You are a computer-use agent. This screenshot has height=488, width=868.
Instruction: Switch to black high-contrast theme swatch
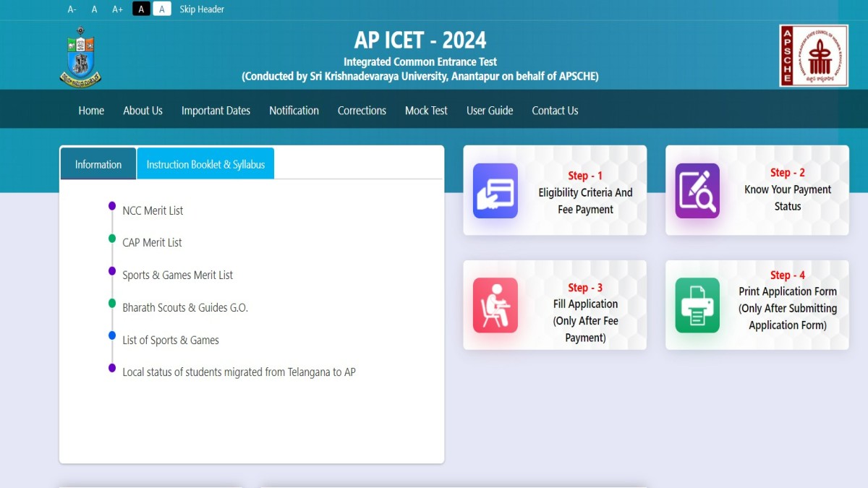coord(141,9)
